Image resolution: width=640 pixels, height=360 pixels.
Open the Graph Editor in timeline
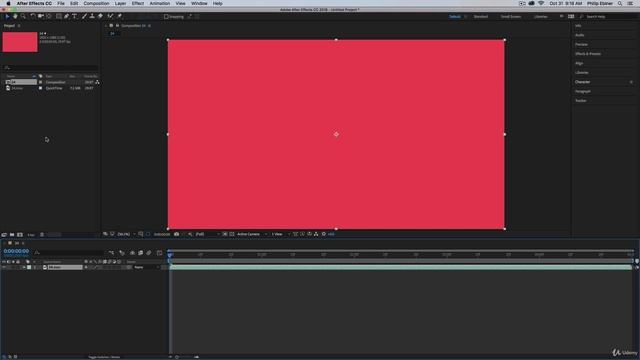[x=159, y=253]
